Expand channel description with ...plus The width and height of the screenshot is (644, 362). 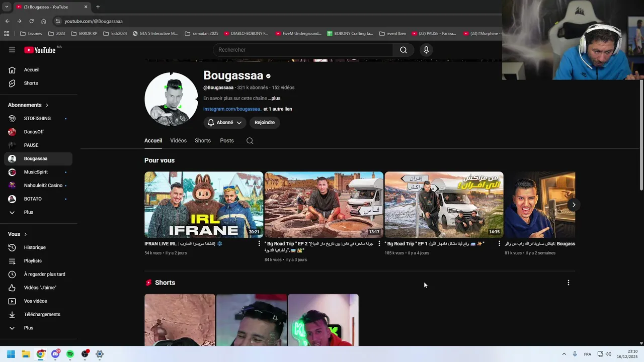274,99
